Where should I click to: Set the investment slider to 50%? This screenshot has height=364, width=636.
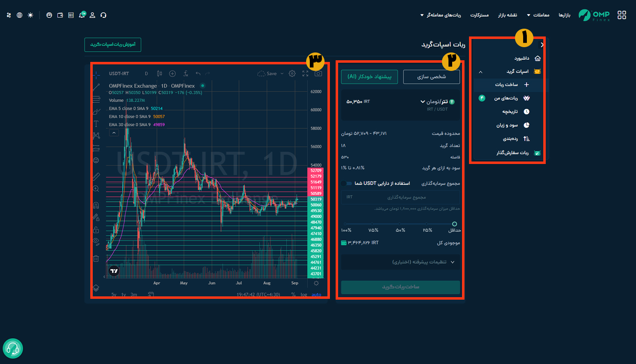[x=400, y=224]
